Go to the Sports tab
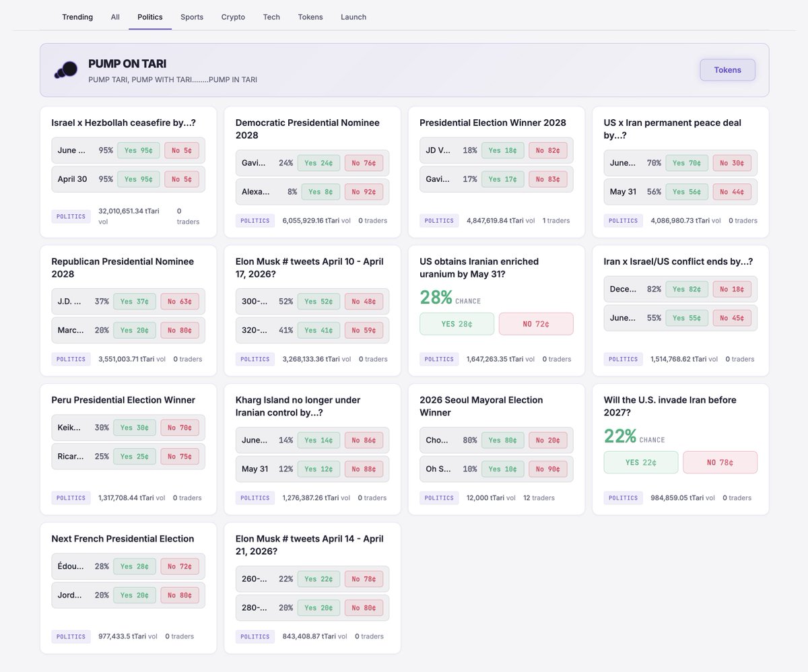This screenshot has height=672, width=808. (192, 17)
